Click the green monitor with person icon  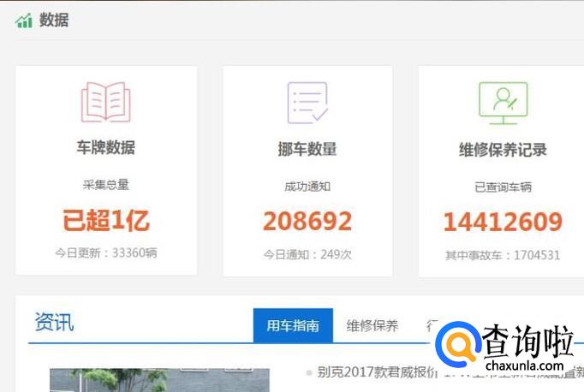point(504,103)
